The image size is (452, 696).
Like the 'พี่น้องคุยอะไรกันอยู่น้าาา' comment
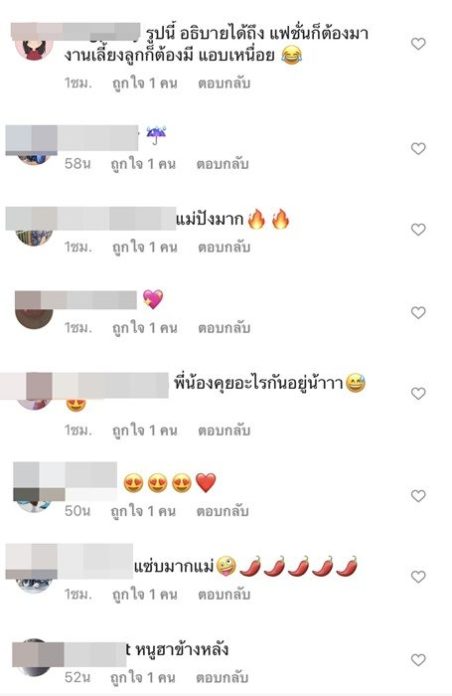(x=418, y=393)
